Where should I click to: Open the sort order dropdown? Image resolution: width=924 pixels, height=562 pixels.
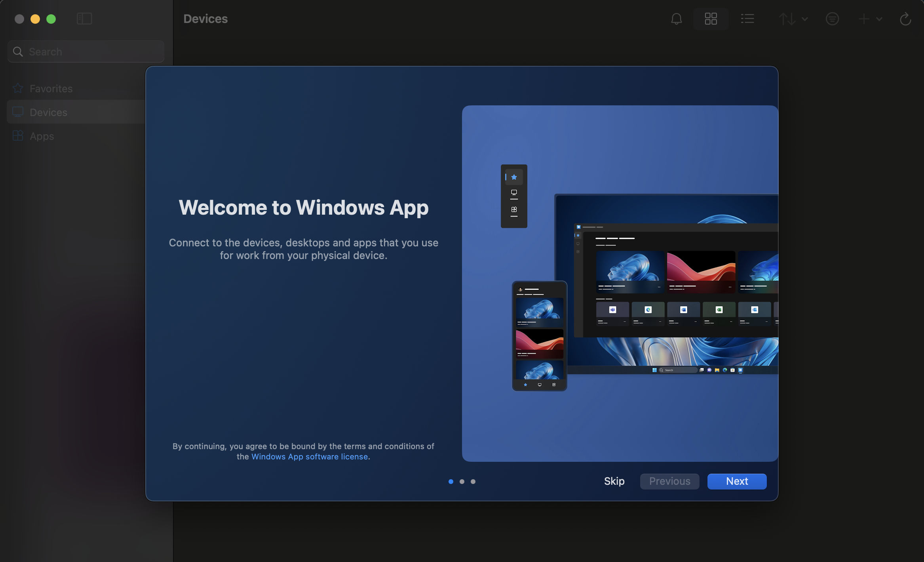793,19
